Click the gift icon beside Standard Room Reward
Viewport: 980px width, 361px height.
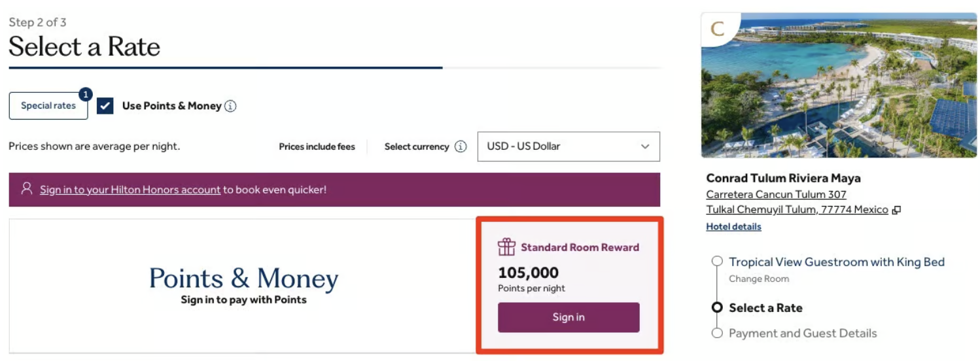(506, 247)
